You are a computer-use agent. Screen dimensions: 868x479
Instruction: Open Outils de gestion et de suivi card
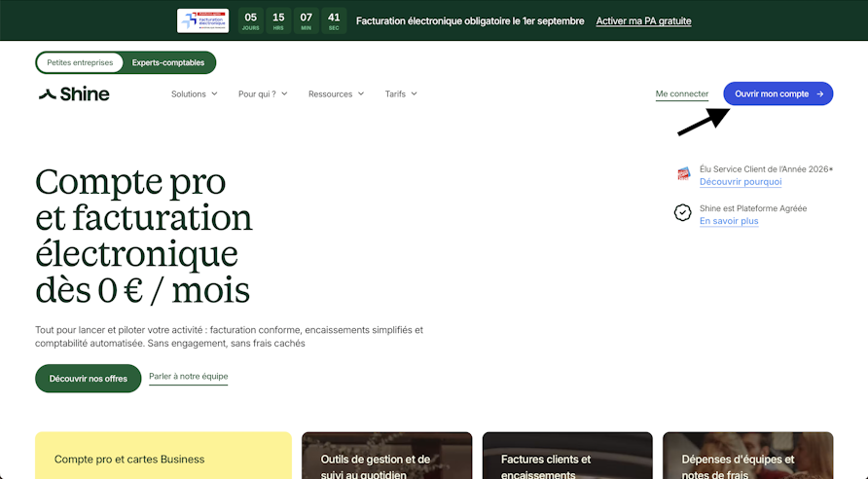pos(387,456)
